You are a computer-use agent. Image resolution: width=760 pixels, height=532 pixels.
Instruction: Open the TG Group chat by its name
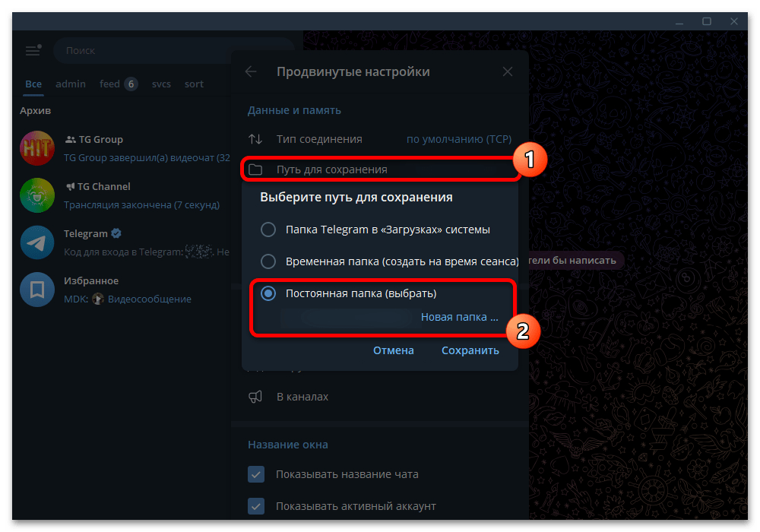tap(101, 140)
